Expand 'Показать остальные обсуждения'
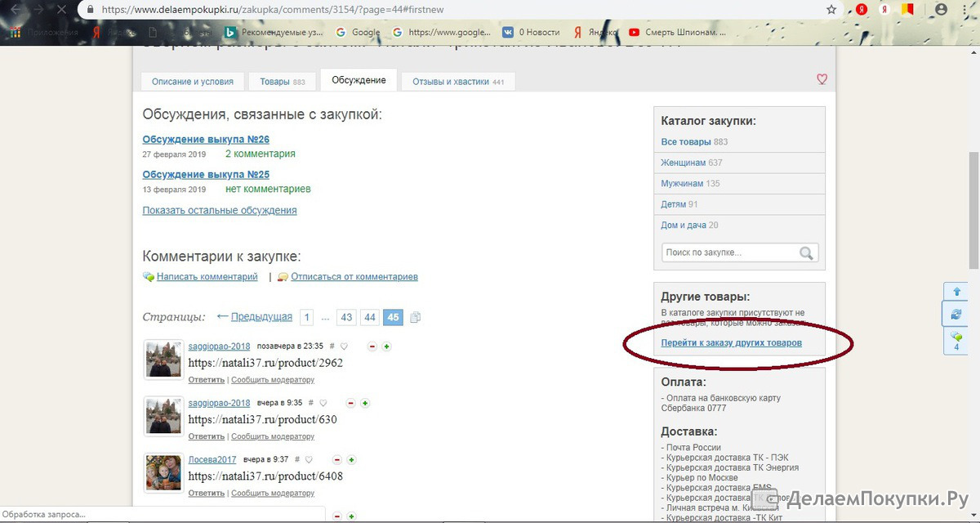This screenshot has width=980, height=523. point(220,210)
